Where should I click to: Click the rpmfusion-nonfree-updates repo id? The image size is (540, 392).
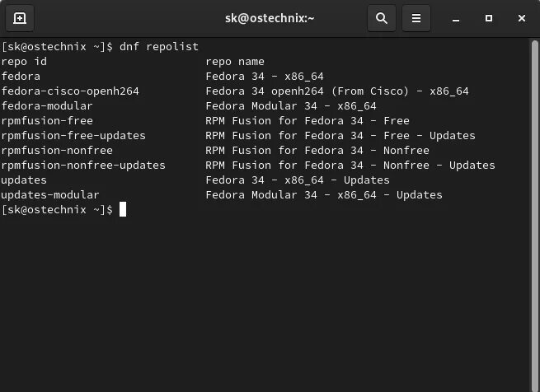(83, 166)
